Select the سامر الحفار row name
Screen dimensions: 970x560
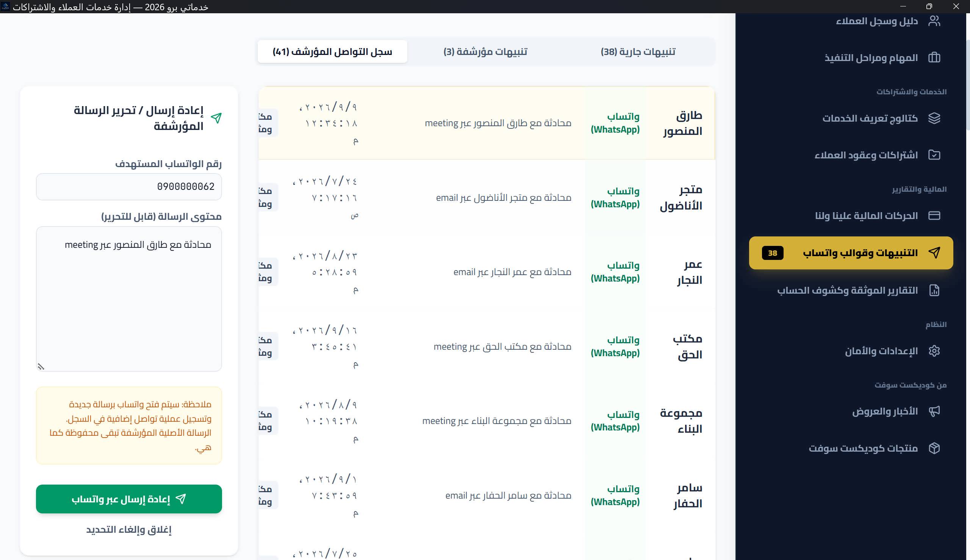coord(688,495)
